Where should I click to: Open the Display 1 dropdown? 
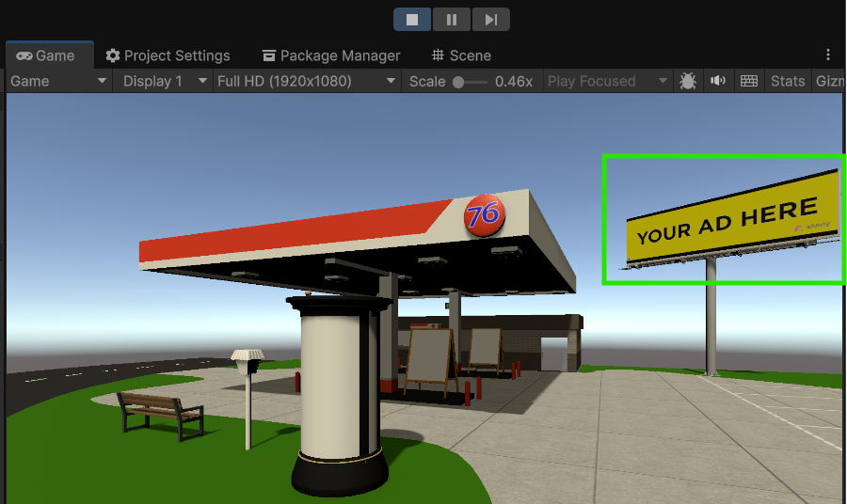point(164,81)
